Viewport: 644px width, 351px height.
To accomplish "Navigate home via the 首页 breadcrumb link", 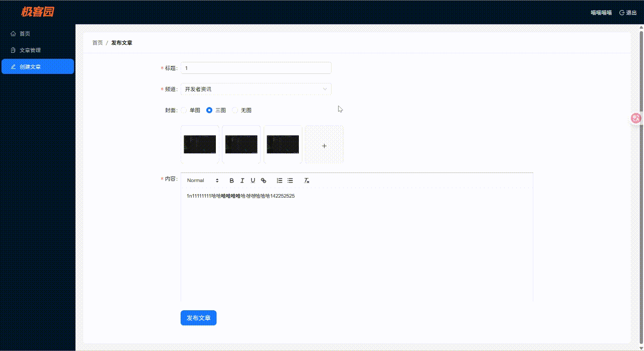I will click(97, 43).
